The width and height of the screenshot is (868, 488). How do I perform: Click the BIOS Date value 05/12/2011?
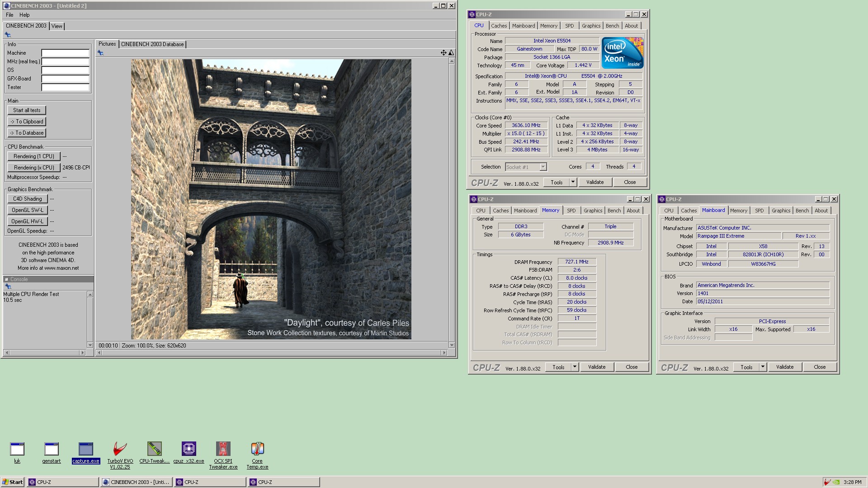[763, 301]
